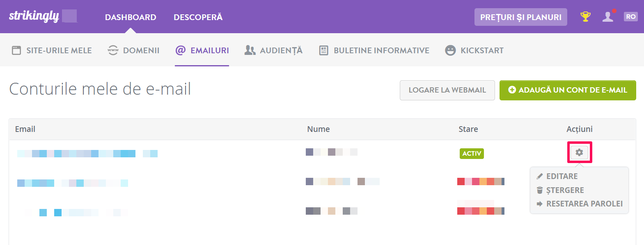Click the trophy rewards icon
The height and width of the screenshot is (245, 644).
coord(585,17)
